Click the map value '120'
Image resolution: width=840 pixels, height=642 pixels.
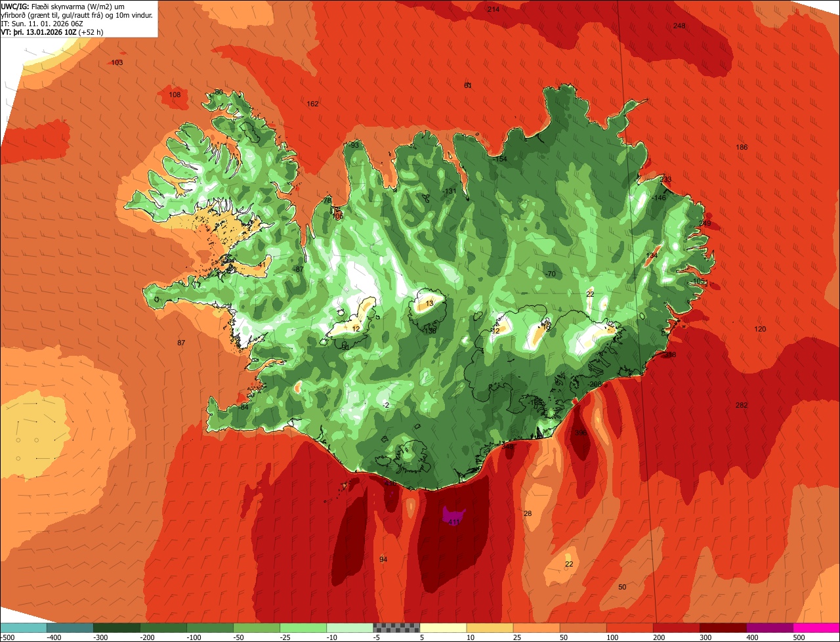(760, 330)
